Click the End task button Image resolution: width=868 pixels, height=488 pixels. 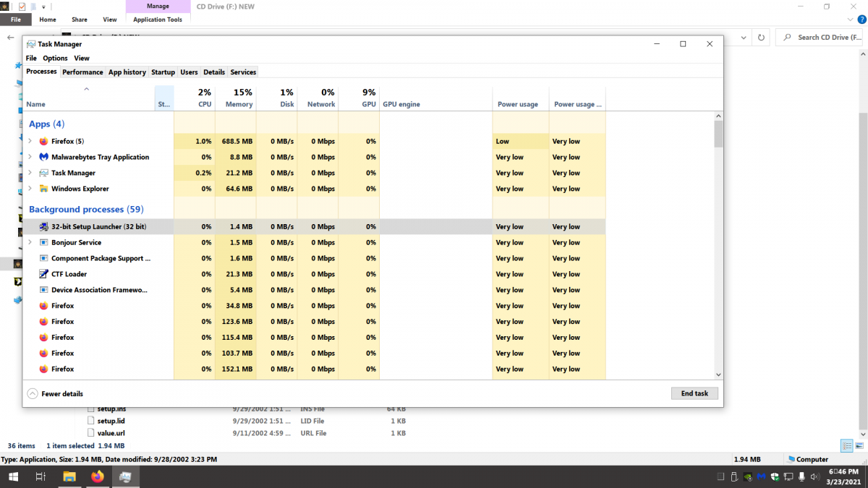694,394
